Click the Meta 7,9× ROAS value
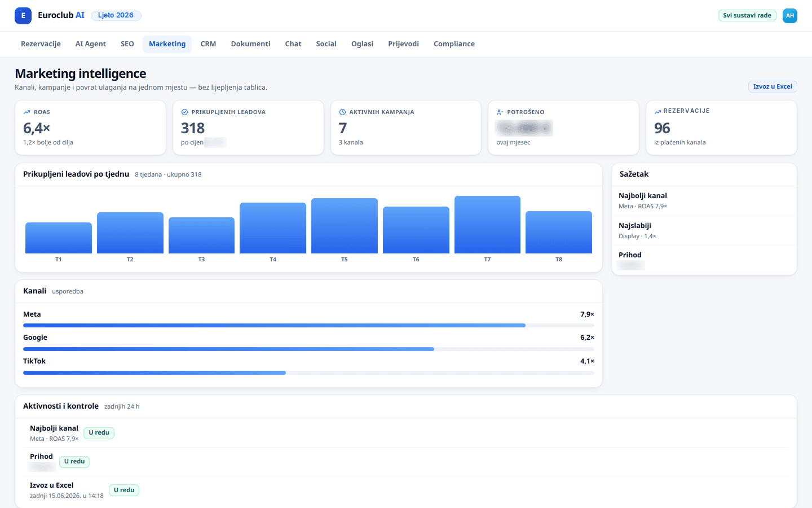 point(587,314)
